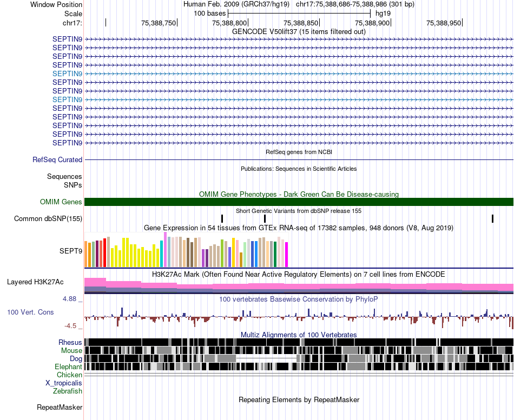Click the RefSeq Curated label
Viewport: 514px width, 420px height.
(57, 159)
